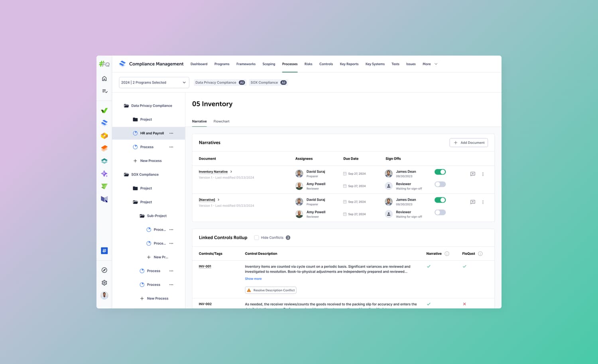
Task: Turn off James Dean sign-off for Inventory Narrative
Action: pyautogui.click(x=440, y=172)
